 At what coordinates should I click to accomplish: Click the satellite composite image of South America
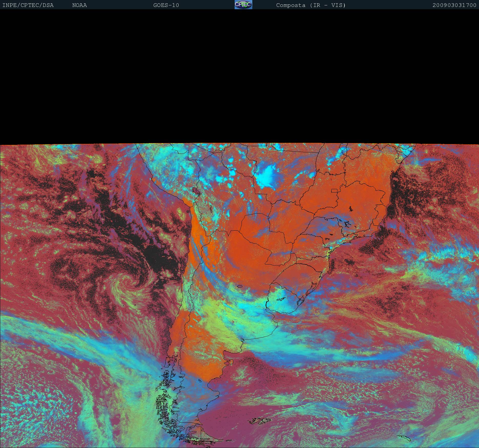tap(239, 295)
